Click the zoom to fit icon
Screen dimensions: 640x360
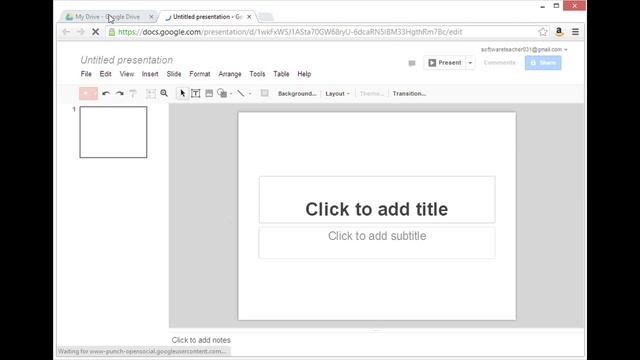click(151, 93)
